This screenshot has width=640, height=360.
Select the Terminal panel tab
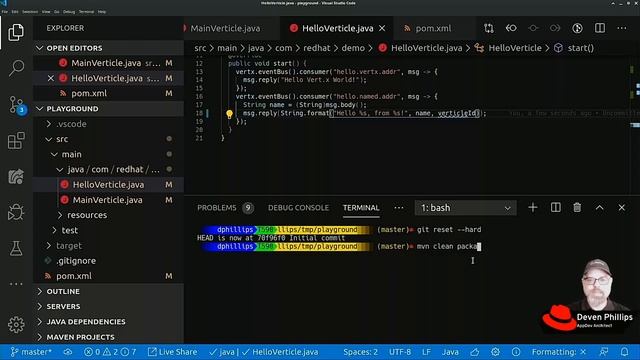click(x=361, y=208)
